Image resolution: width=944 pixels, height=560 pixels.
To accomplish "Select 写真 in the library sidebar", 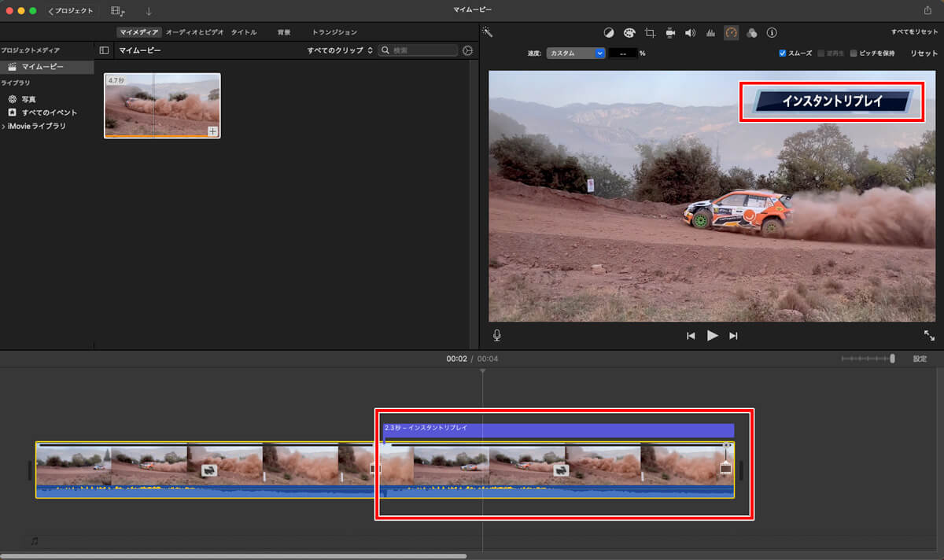I will tap(28, 100).
